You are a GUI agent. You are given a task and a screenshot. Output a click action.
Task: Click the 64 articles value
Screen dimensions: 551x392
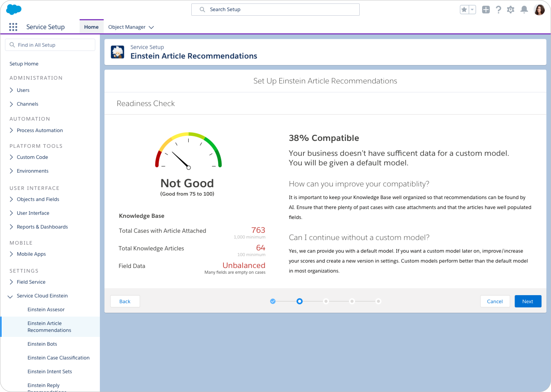pos(261,248)
